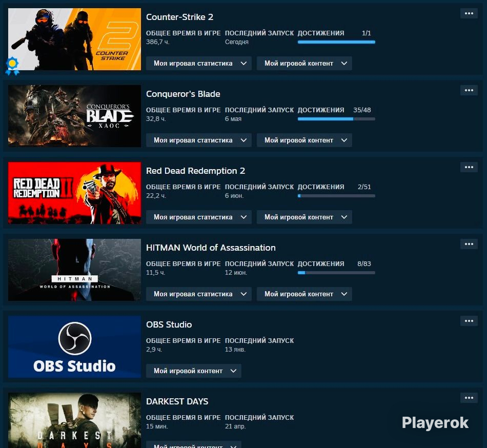
Task: Open the DARKEST DAYS title link
Action: click(177, 402)
